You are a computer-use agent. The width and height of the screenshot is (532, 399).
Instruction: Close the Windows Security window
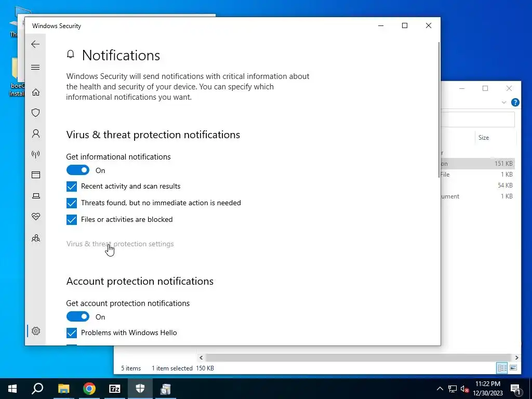point(429,25)
